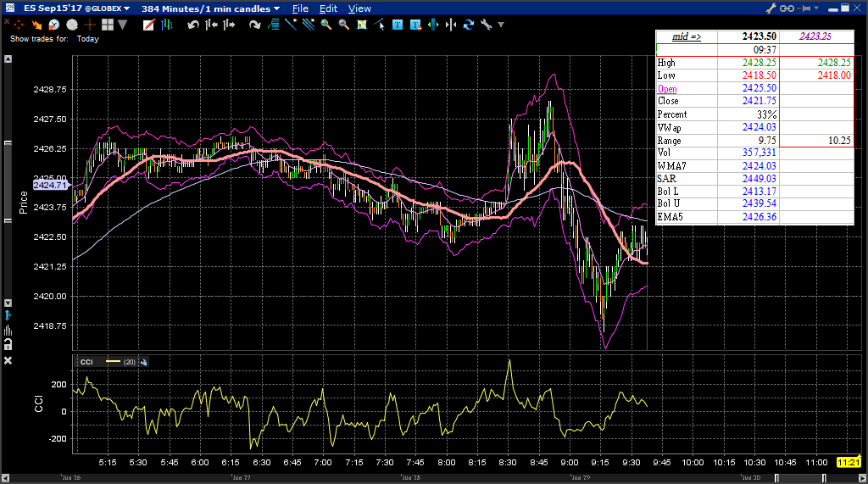This screenshot has height=484, width=868.
Task: Open the Edit menu
Action: point(328,8)
